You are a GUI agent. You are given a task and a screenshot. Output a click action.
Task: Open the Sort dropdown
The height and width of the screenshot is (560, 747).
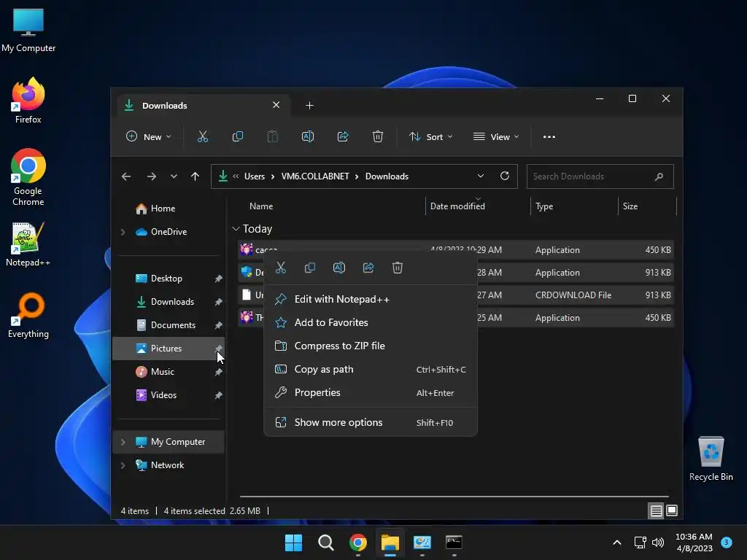430,136
